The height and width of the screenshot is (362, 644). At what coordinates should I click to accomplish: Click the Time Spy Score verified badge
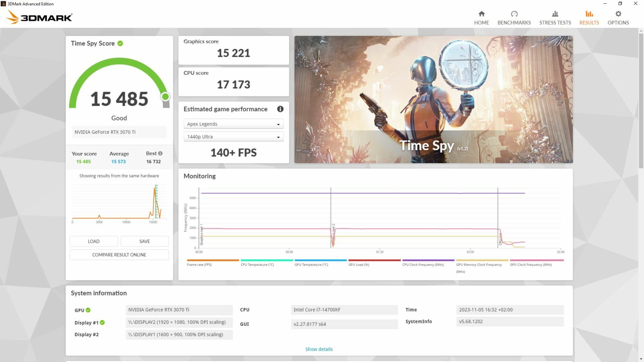click(x=120, y=43)
